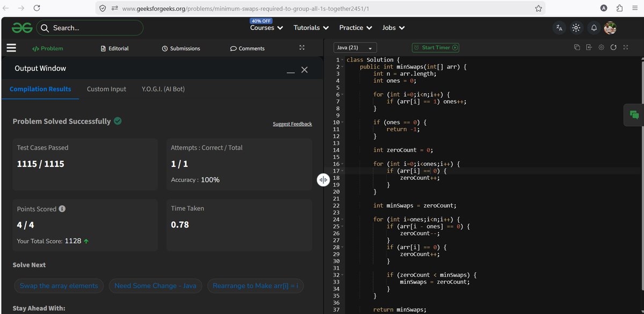The image size is (644, 314).
Task: Copy the code in the editor
Action: pyautogui.click(x=577, y=47)
